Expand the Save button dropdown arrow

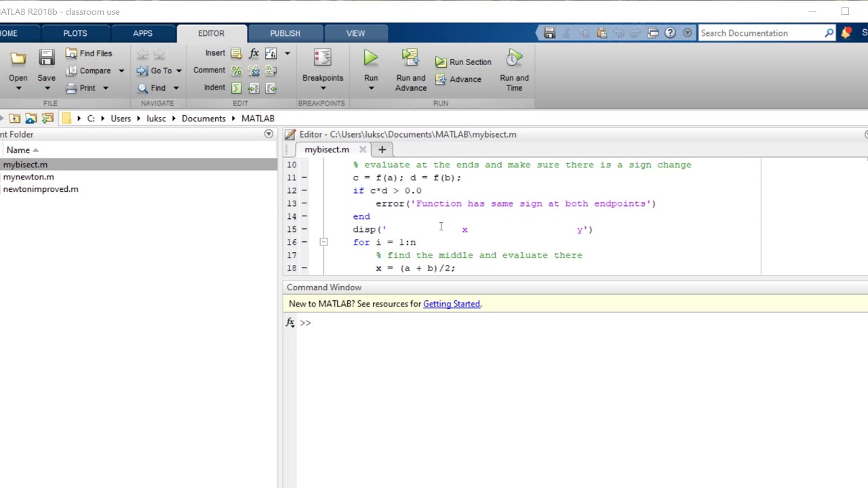(46, 89)
